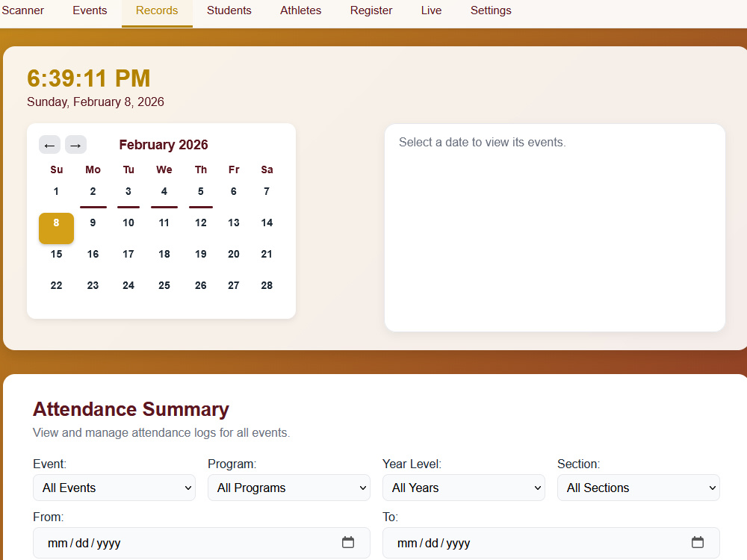Click the 'Select a date to view its events' text
Viewport: 747px width, 560px height.
(482, 143)
